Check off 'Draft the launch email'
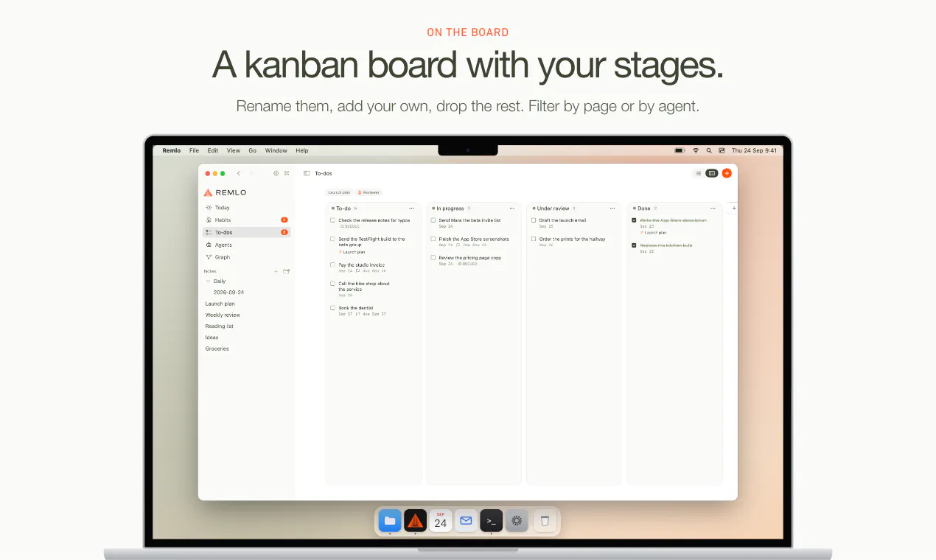Image resolution: width=936 pixels, height=560 pixels. [534, 220]
